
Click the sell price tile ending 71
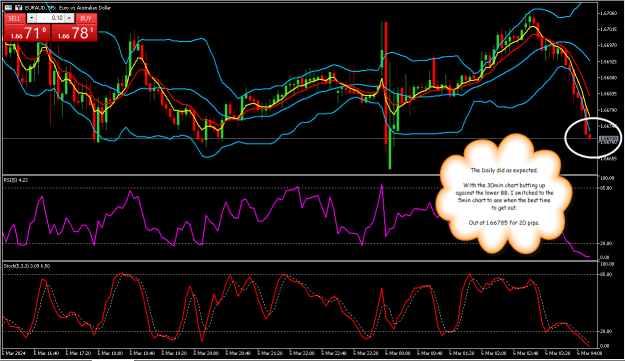pos(28,33)
